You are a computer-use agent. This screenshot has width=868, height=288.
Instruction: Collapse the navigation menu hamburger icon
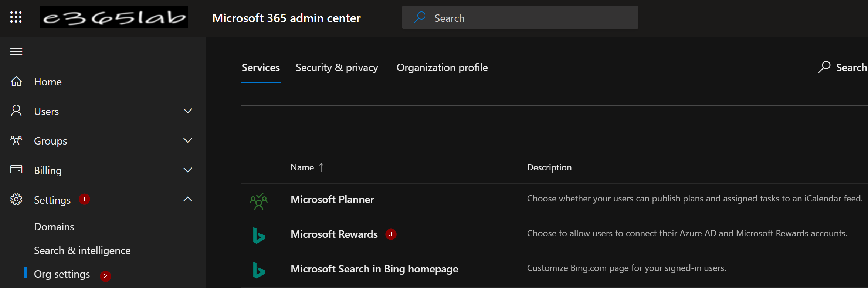(x=16, y=52)
